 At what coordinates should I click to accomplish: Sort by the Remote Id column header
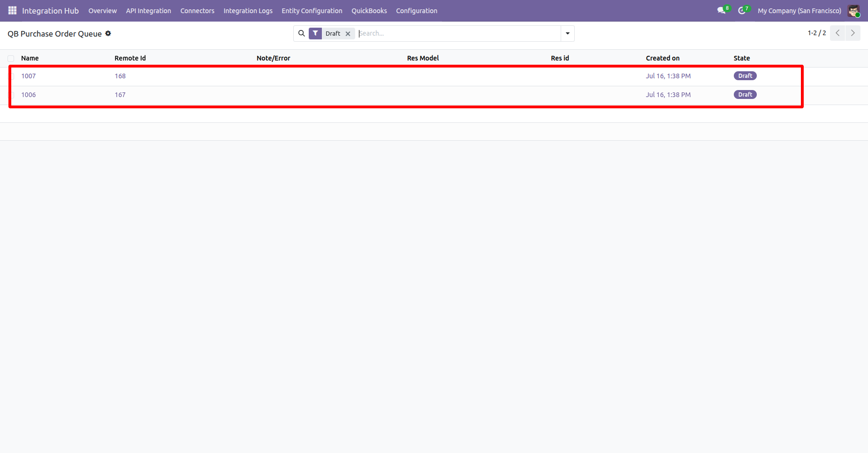(130, 58)
